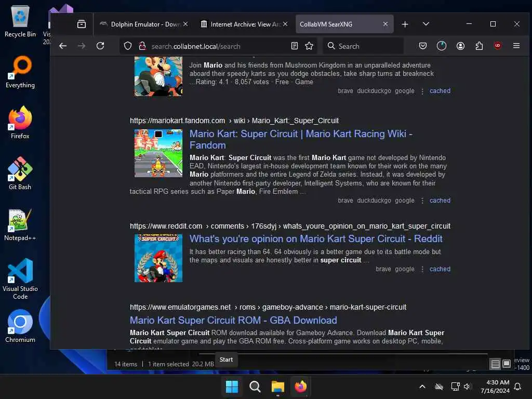Open Mario Kart Super Circuit ROM GBA Download link

(x=233, y=320)
